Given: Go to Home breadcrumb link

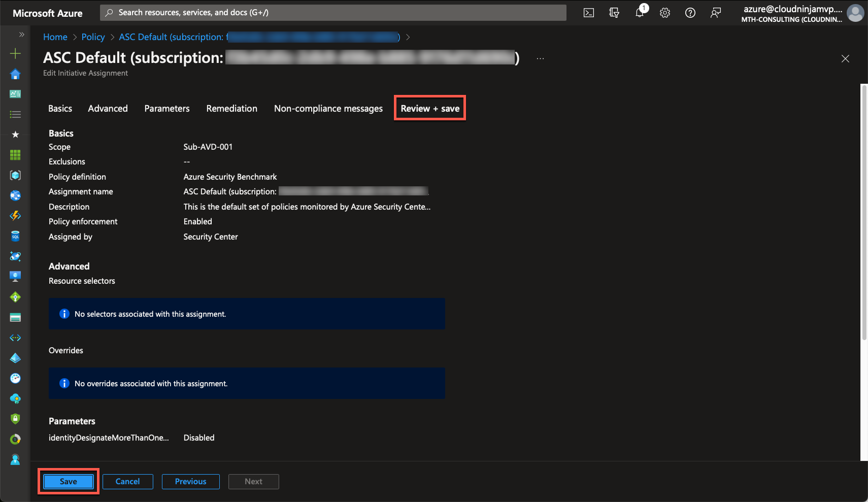Looking at the screenshot, I should [55, 37].
